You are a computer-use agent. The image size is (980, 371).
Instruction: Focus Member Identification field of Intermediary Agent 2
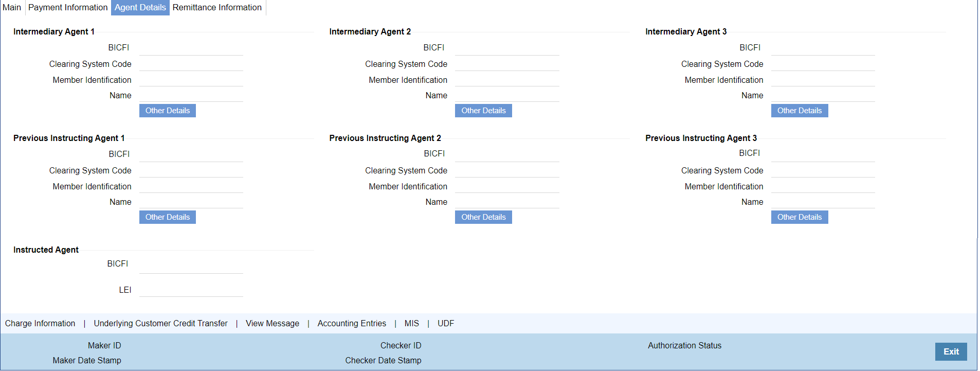[x=507, y=80]
